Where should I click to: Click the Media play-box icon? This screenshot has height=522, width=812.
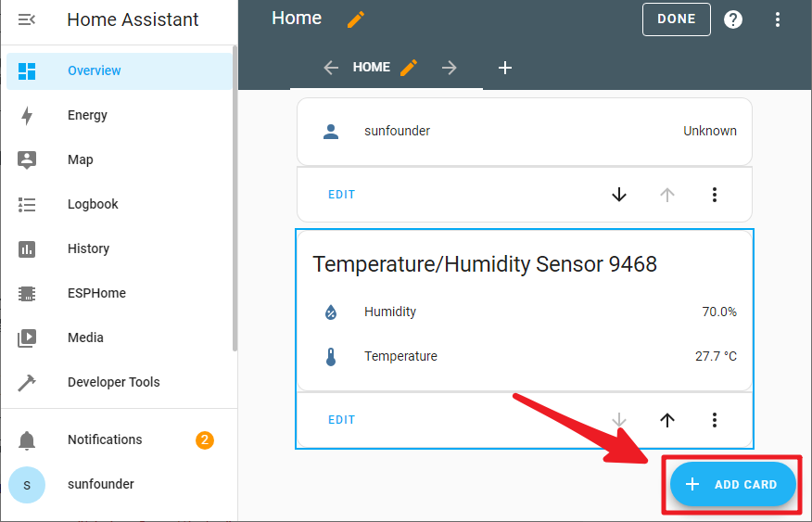click(x=26, y=338)
